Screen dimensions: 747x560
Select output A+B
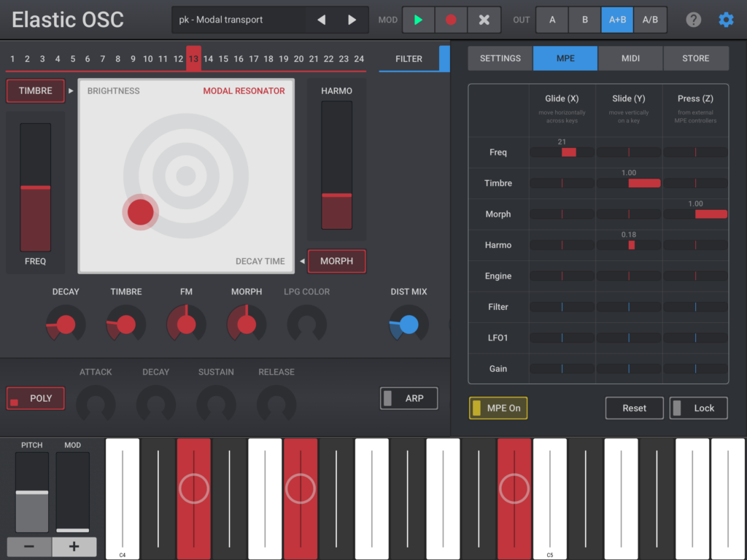tap(617, 20)
